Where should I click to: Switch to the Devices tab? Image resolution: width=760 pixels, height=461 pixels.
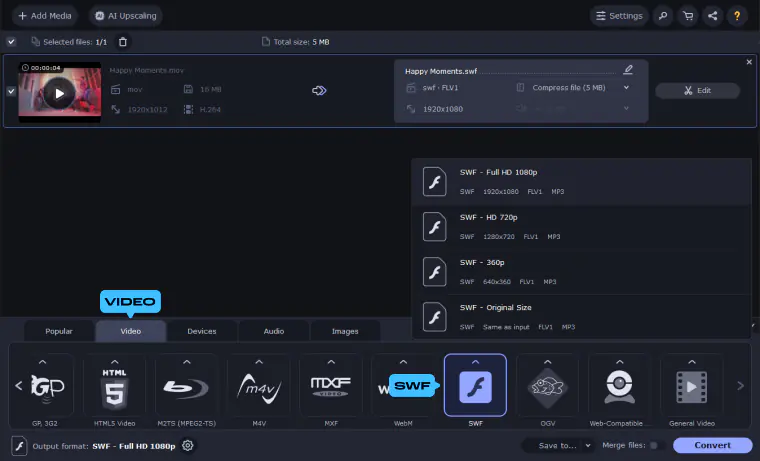click(x=202, y=331)
